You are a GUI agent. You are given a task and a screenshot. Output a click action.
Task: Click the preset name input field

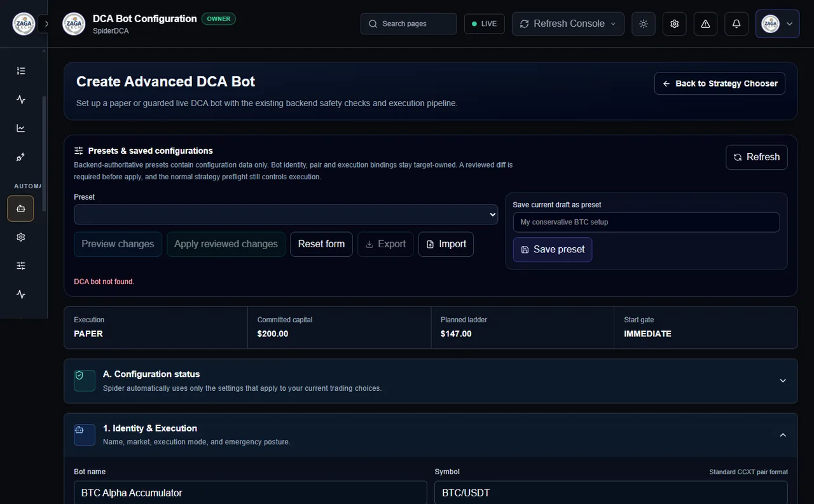646,222
